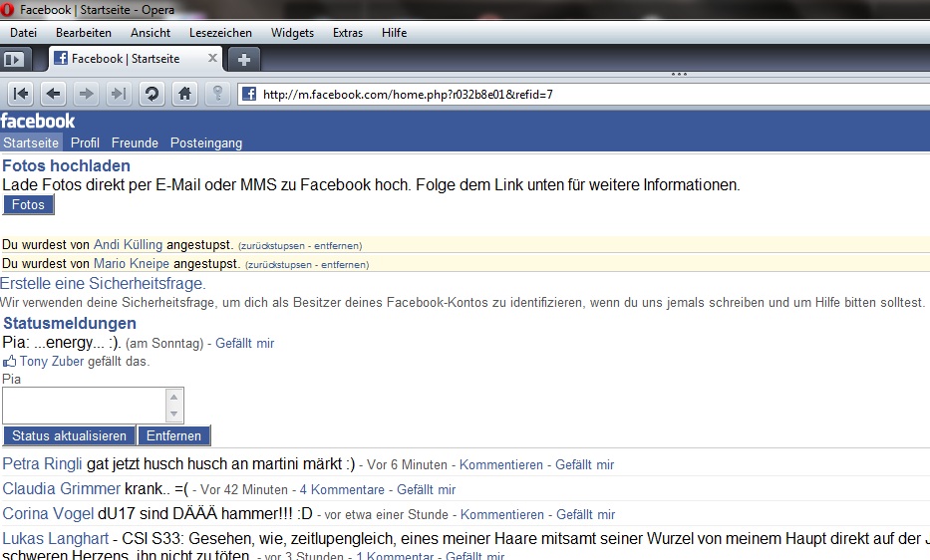Click the status textarea scroll up arrow
This screenshot has height=560, width=930.
173,397
